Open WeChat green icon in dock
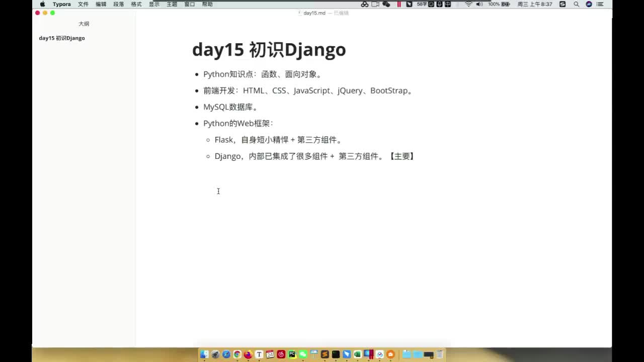Viewport: 644px width, 362px height. click(303, 354)
